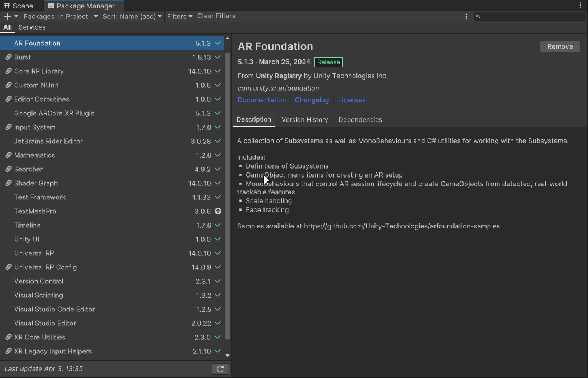This screenshot has height=378, width=588.
Task: Open the add package plus icon menu
Action: point(7,16)
